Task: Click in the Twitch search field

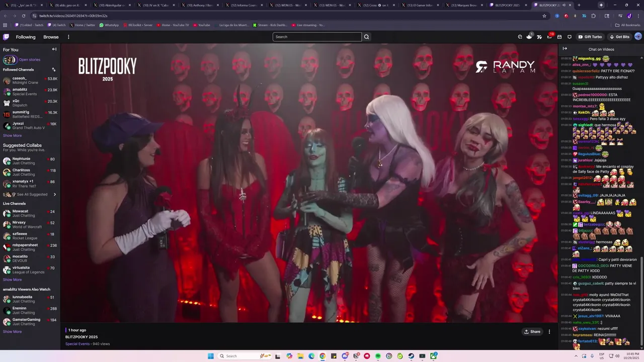Action: (x=317, y=37)
